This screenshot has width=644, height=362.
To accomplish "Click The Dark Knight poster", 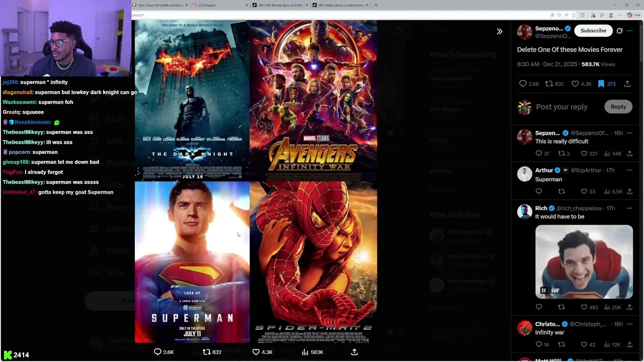I will pyautogui.click(x=192, y=100).
